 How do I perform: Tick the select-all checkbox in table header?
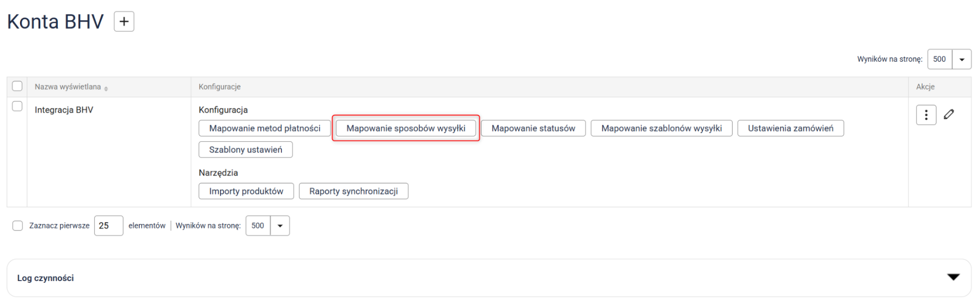(x=17, y=86)
